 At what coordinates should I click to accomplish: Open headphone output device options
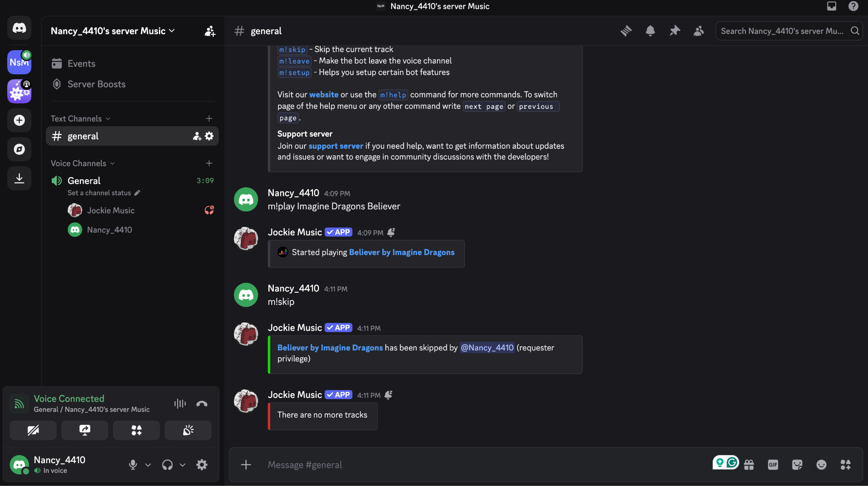pyautogui.click(x=183, y=465)
